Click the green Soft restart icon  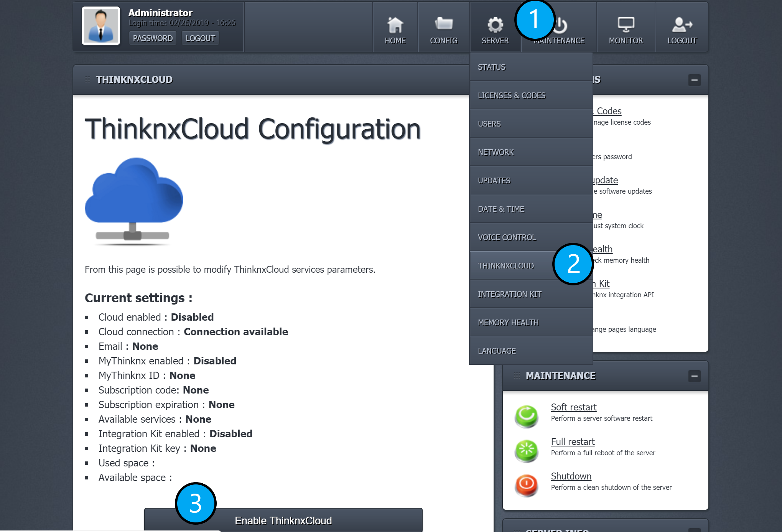[x=527, y=416]
